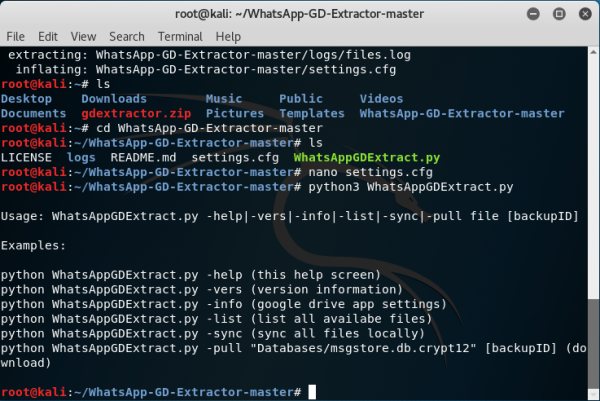
Task: Click the window title 'root@kali: ~/WhatsApp-GD-Extractor-master'
Action: pos(299,14)
